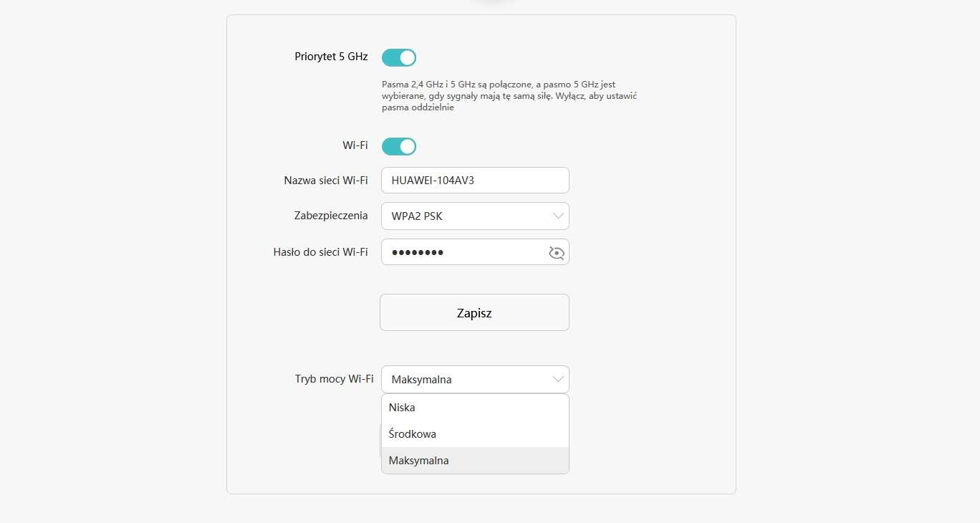
Task: Click the Tryb mocy Wi-Fi chevron icon
Action: click(x=558, y=379)
